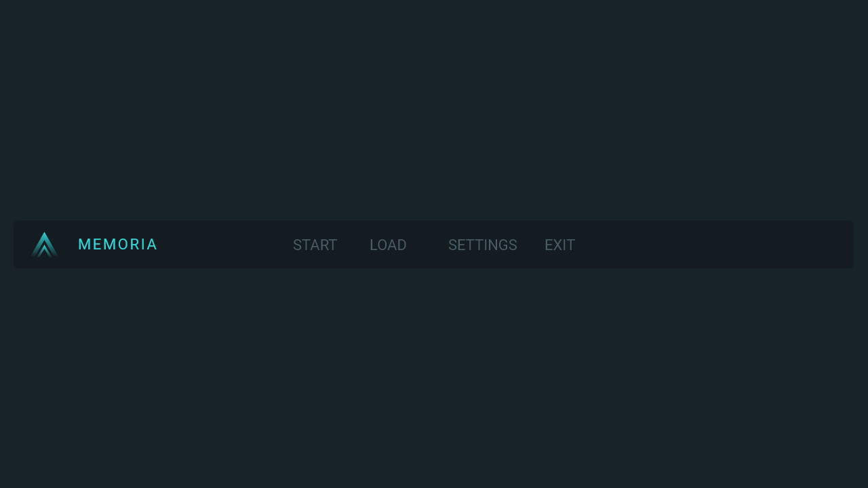This screenshot has width=868, height=488.
Task: Return home via the Memoria logo
Action: (44, 245)
